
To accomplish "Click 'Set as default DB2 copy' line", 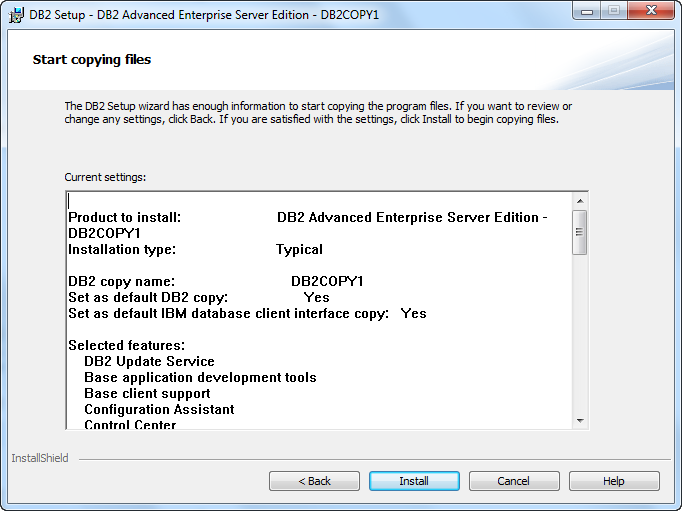I will click(199, 297).
